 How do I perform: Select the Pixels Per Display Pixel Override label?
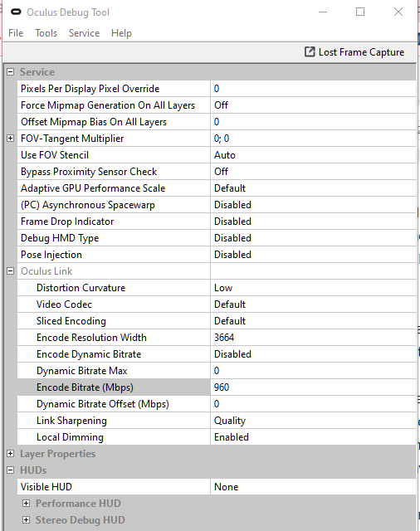click(x=90, y=89)
